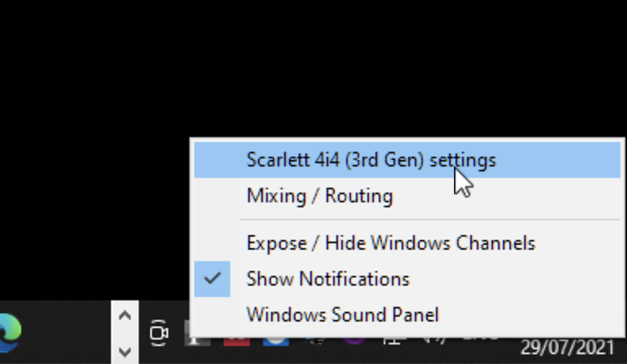Click the red system tray icon

[237, 342]
